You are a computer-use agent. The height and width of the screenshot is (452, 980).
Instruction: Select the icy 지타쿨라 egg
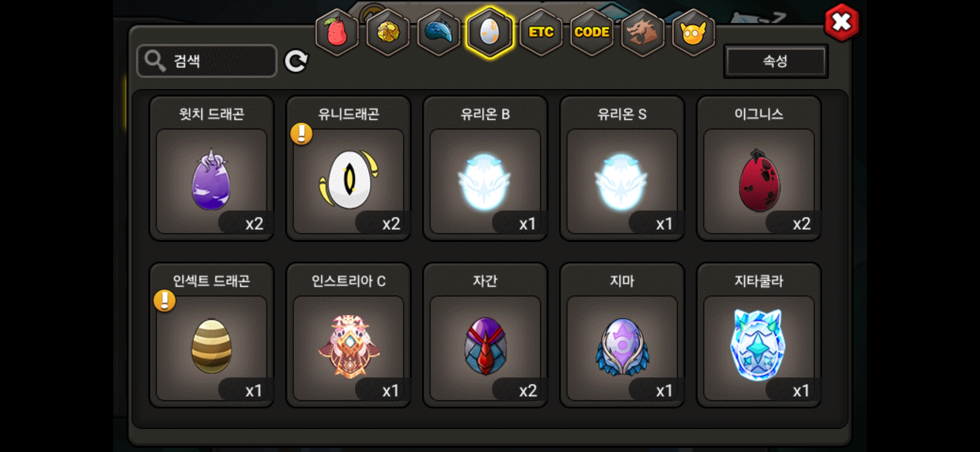coord(759,335)
